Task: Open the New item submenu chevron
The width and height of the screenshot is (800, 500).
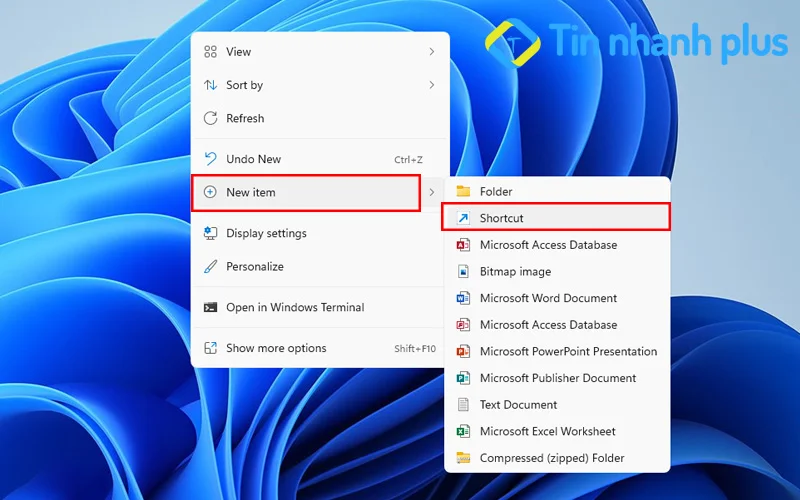Action: point(432,192)
